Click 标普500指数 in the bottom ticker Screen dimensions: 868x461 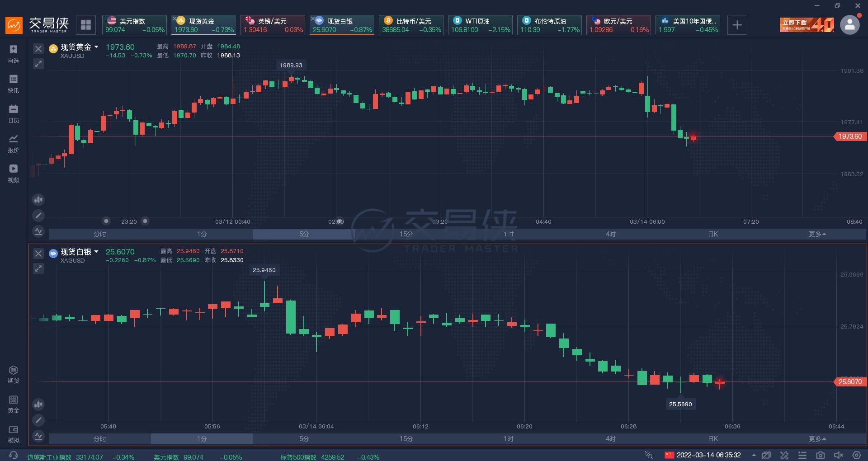(298, 457)
